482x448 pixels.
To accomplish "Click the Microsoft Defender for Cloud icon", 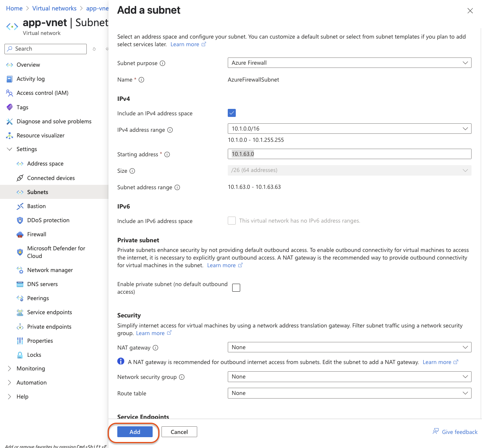I will tap(20, 252).
